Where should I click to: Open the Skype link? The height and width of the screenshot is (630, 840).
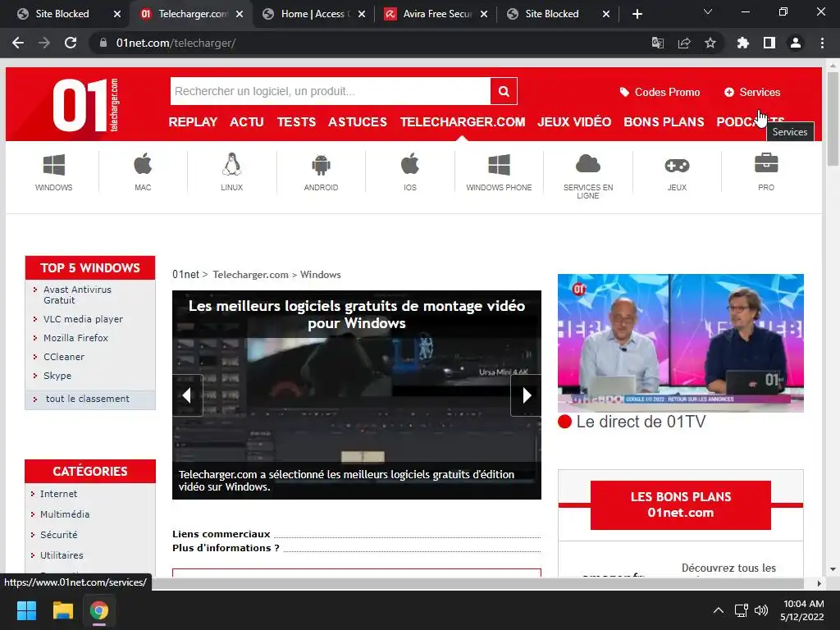tap(57, 376)
